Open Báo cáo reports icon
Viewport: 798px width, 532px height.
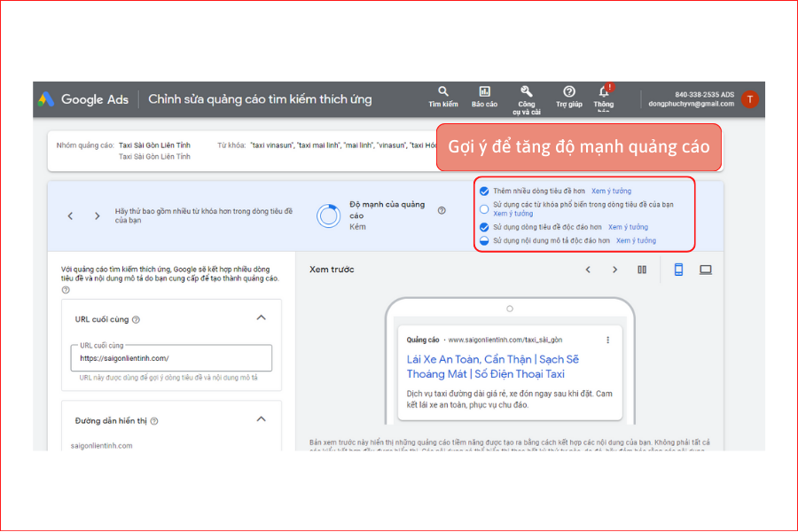click(x=484, y=97)
